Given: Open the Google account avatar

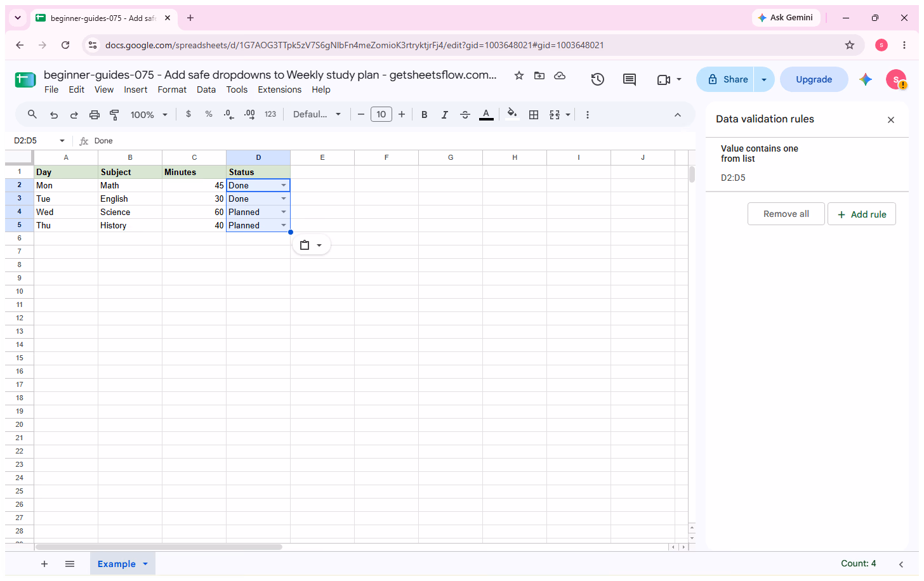Looking at the screenshot, I should [896, 79].
